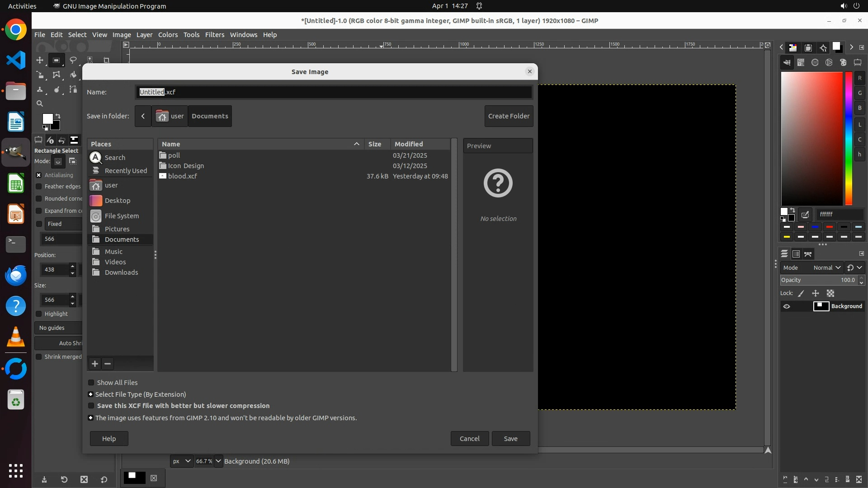Viewport: 868px width, 488px height.
Task: Open Thunderbird from the dock
Action: [x=16, y=275]
